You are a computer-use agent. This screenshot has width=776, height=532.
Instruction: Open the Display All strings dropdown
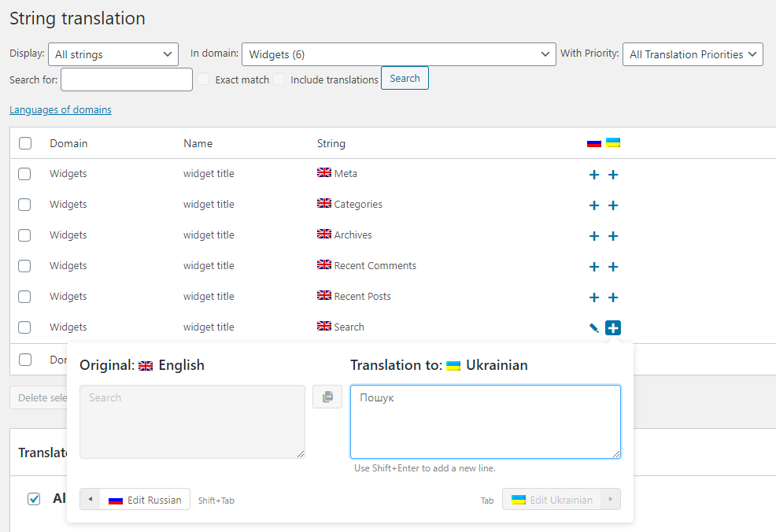(113, 54)
